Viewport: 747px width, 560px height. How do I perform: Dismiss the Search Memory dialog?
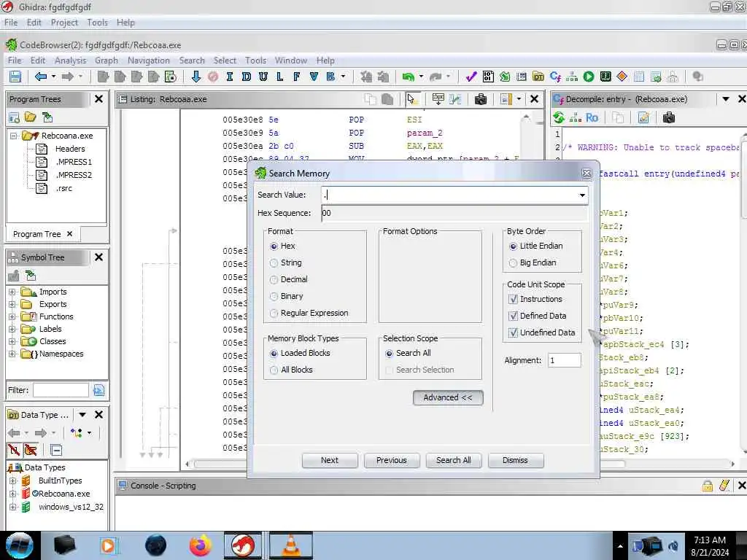click(516, 461)
